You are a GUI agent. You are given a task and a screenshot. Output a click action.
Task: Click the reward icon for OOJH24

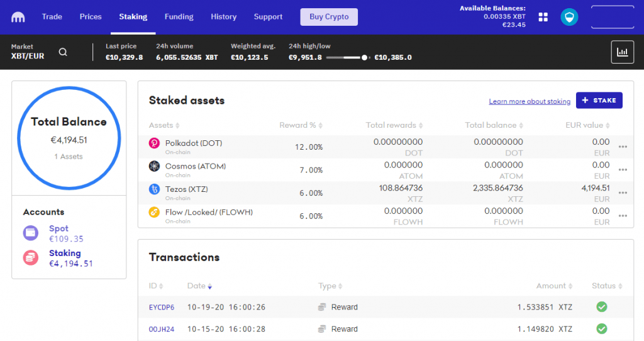click(322, 328)
